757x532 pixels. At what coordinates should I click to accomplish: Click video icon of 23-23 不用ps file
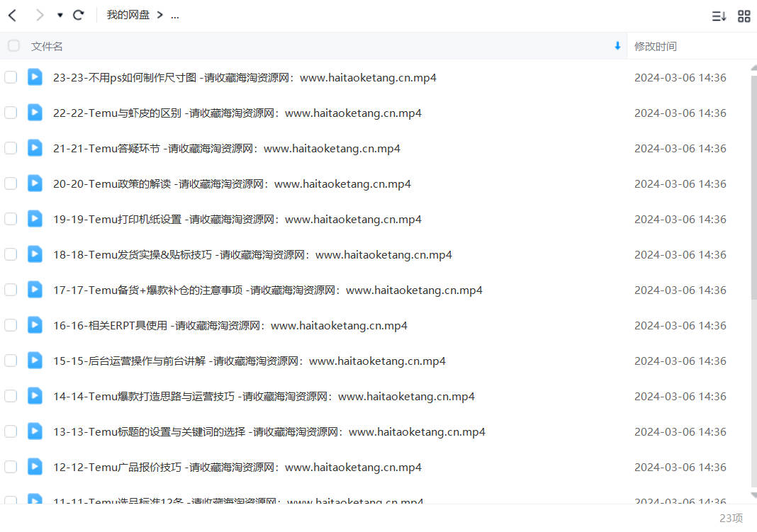[35, 77]
